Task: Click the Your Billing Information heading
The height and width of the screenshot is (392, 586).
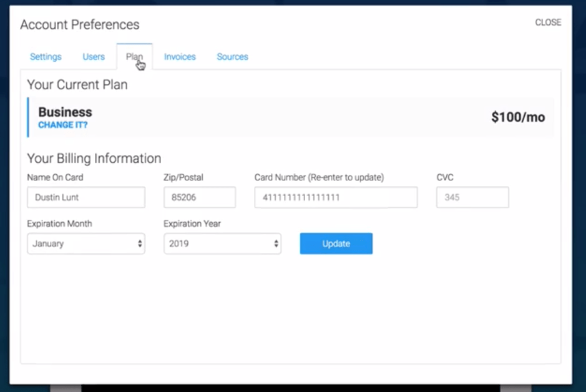Action: click(94, 159)
